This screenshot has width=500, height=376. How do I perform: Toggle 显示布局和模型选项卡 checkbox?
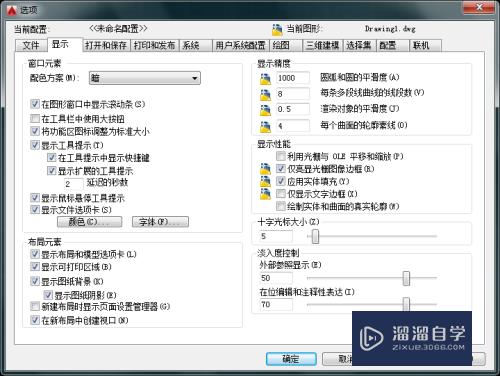pyautogui.click(x=35, y=254)
